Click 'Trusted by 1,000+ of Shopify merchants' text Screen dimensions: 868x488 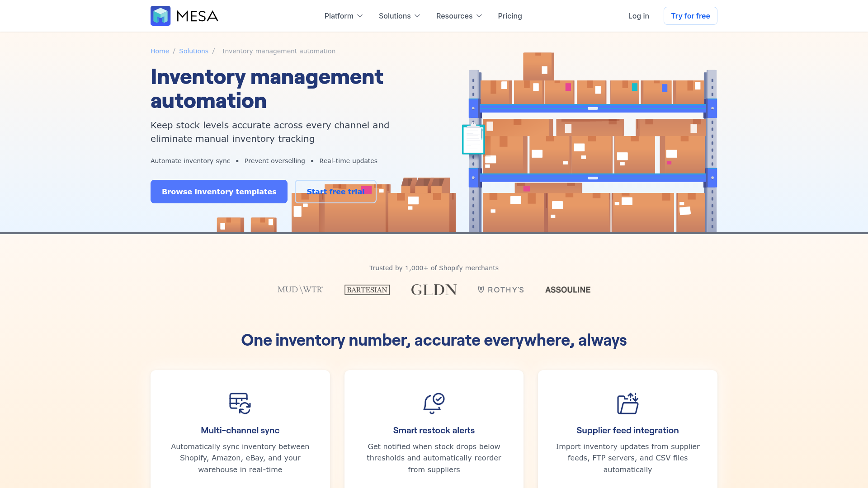(x=434, y=268)
